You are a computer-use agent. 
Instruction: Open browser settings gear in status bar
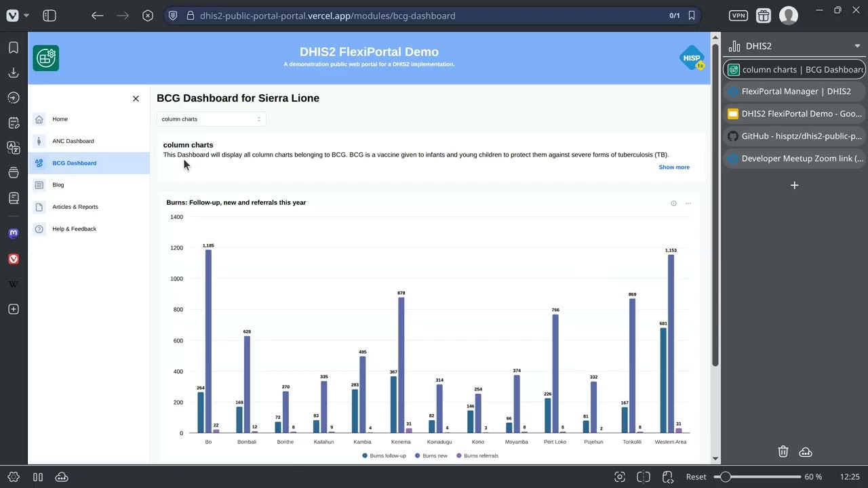pyautogui.click(x=14, y=477)
